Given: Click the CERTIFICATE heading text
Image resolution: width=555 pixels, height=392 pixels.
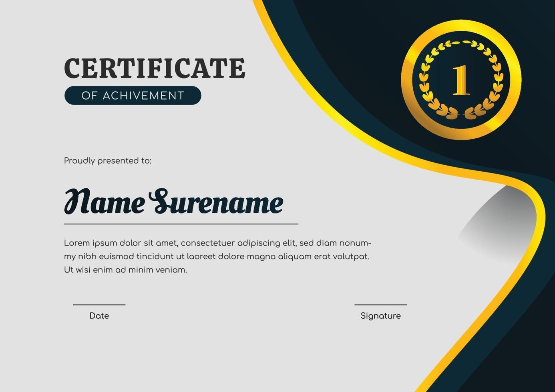Looking at the screenshot, I should click(x=155, y=68).
